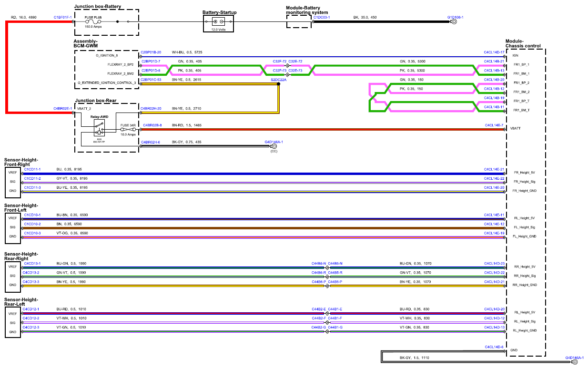Screen dimensions: 588x369
Task: Open connector link C4BR02E-1
Action: point(62,108)
